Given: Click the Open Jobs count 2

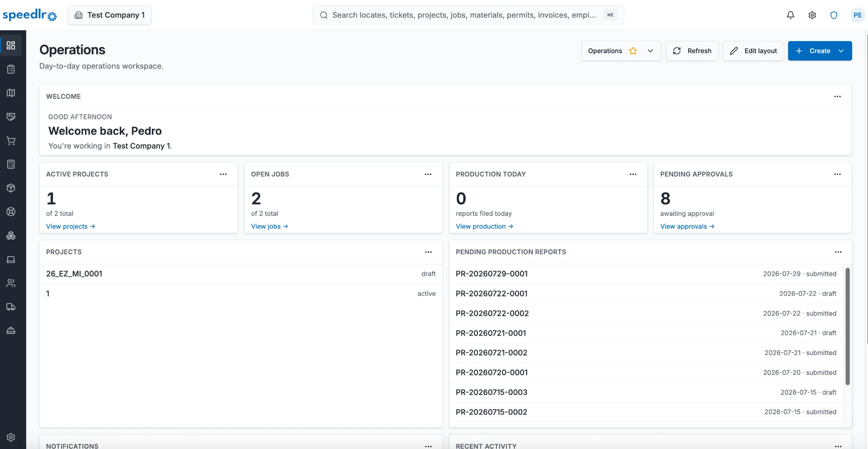Looking at the screenshot, I should pos(256,199).
